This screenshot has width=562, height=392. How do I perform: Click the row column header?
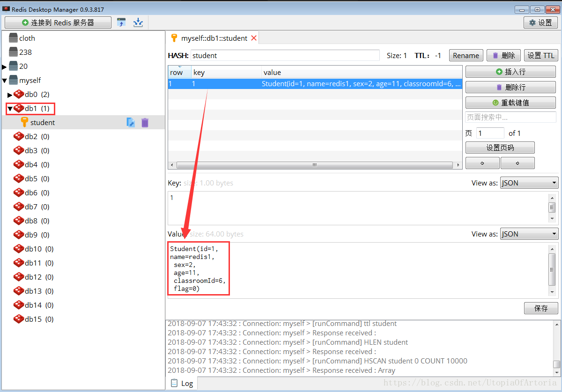[180, 72]
